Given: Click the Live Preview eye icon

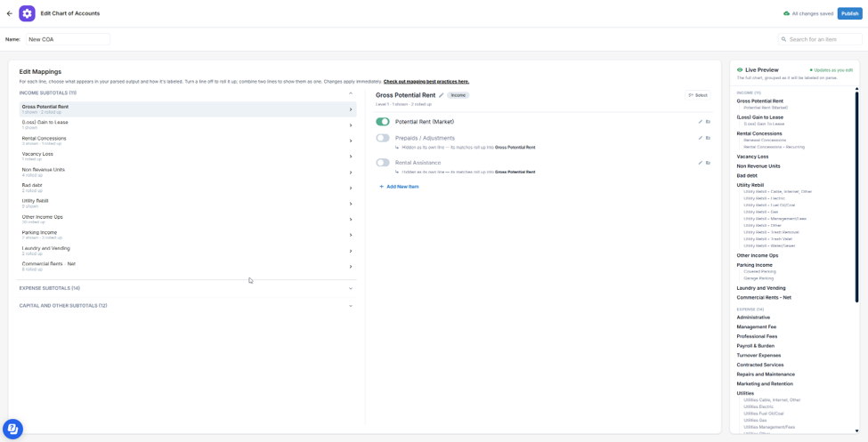Looking at the screenshot, I should point(740,70).
